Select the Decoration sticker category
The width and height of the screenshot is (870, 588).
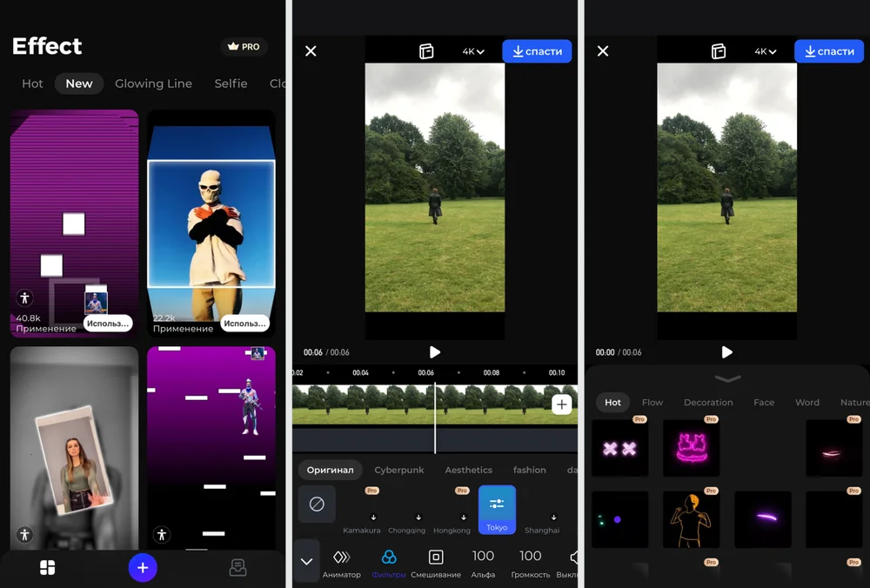tap(708, 403)
